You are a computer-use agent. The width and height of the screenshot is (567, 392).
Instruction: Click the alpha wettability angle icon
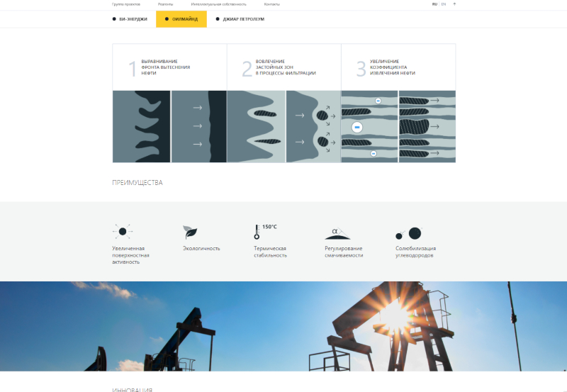(337, 232)
